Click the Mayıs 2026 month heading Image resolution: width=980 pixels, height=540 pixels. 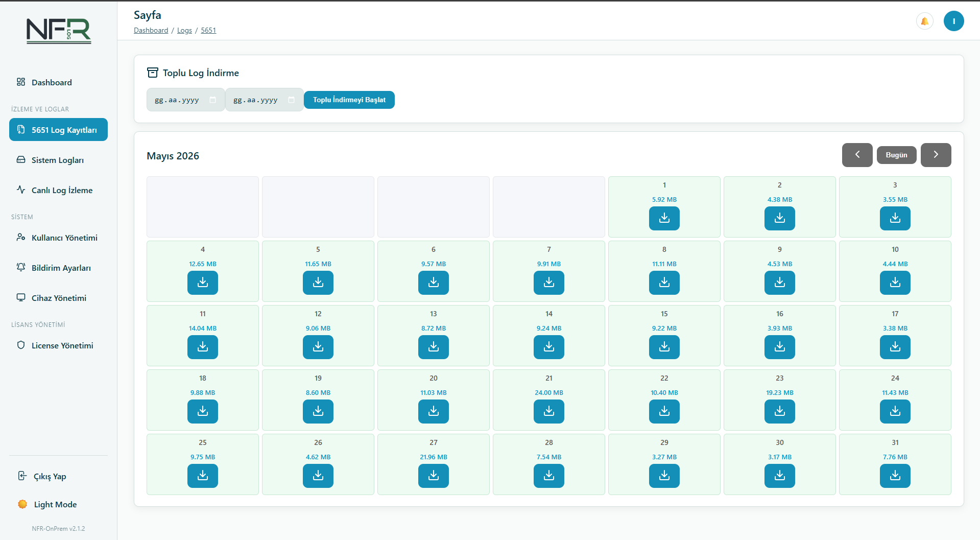pos(173,156)
